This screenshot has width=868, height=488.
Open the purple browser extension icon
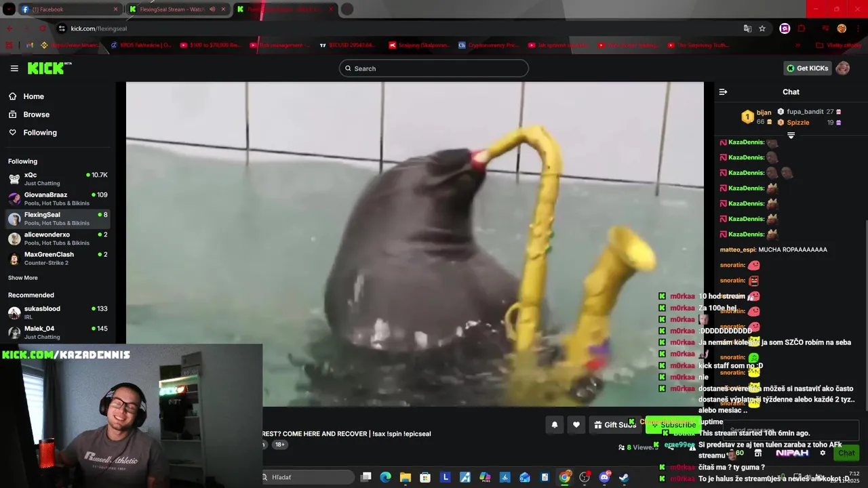click(x=785, y=28)
